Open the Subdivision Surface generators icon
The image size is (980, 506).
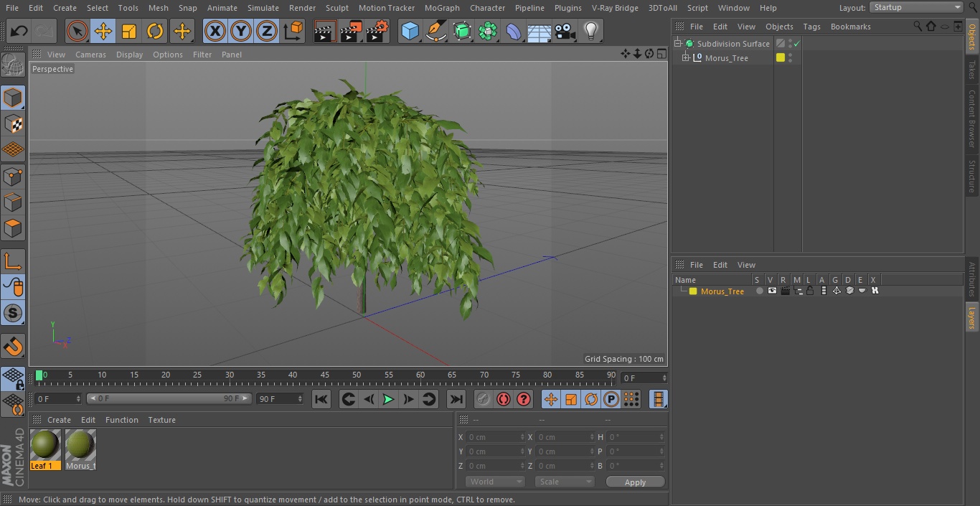click(x=462, y=32)
